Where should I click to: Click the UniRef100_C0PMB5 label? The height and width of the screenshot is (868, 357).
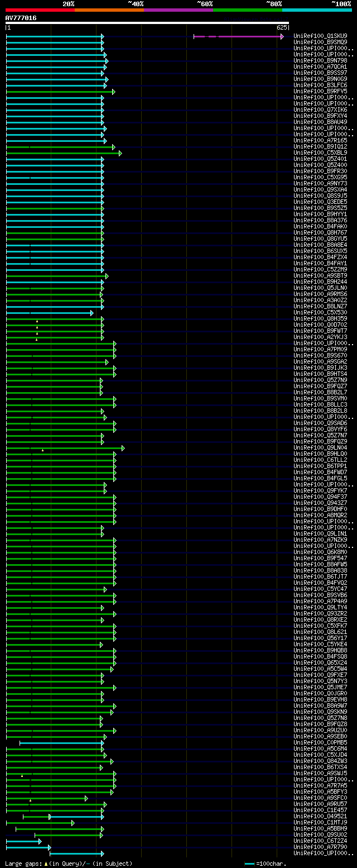pos(320,742)
